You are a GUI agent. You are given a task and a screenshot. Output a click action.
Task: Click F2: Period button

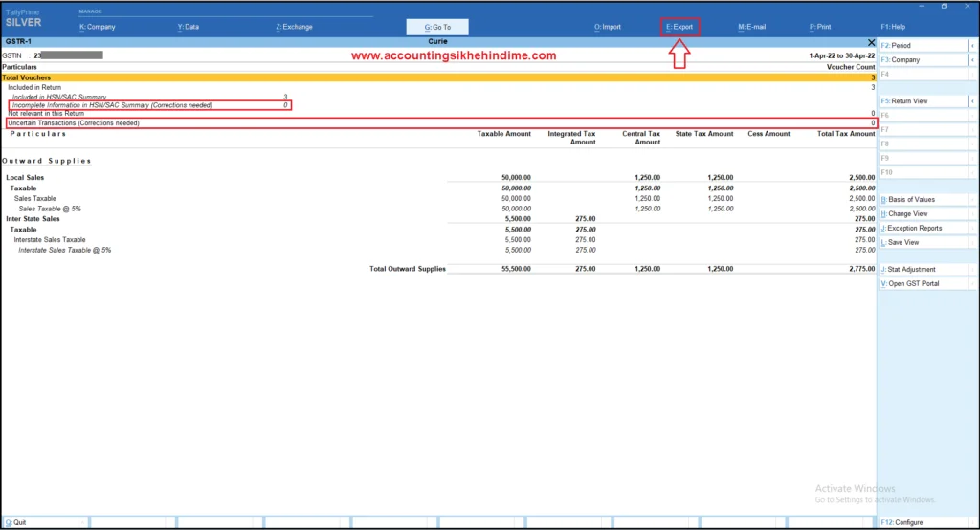[924, 46]
